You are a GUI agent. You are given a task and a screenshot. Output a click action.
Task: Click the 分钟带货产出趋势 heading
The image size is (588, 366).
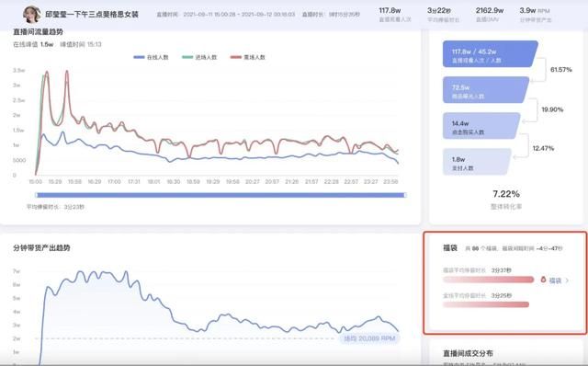[41, 247]
